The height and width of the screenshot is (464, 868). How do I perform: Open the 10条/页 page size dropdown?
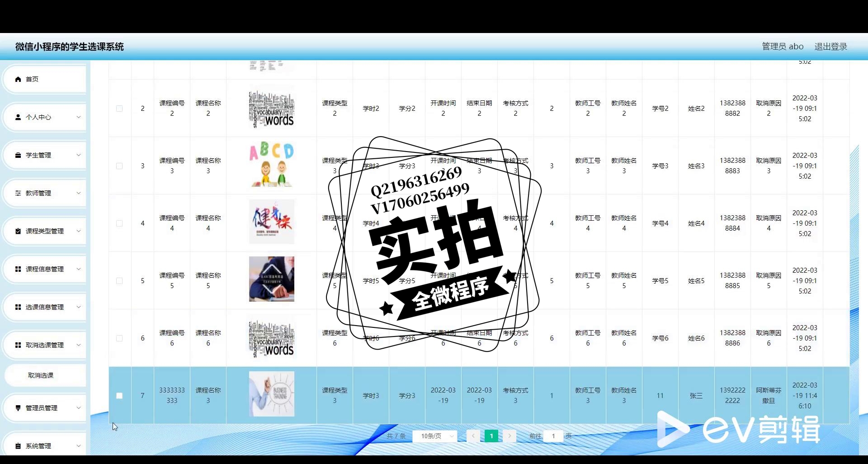pos(435,436)
